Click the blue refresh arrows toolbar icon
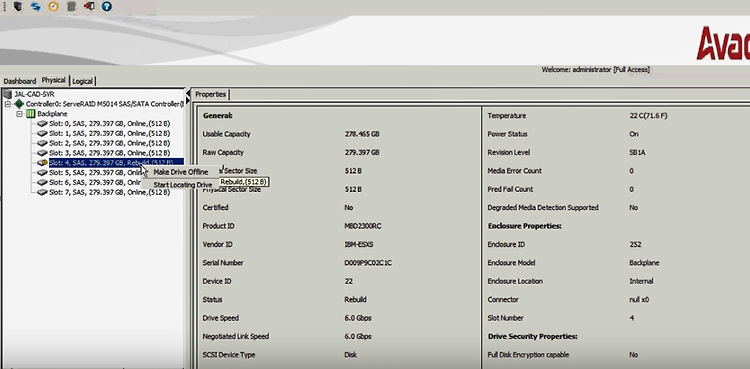This screenshot has width=750, height=369. click(35, 6)
